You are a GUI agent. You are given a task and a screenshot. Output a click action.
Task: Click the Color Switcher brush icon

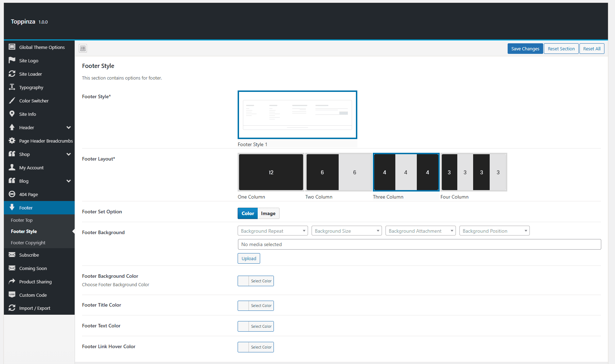[x=12, y=100]
